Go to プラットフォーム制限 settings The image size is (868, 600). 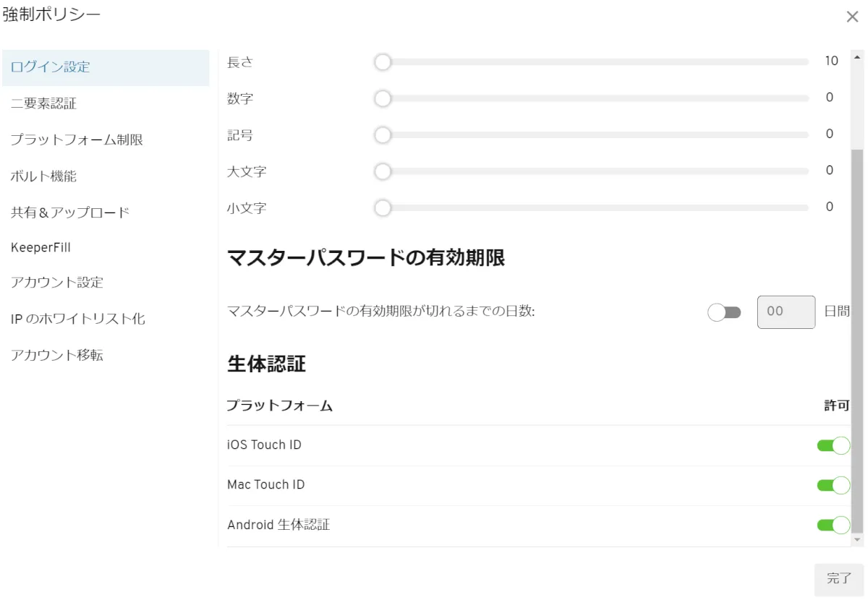tap(77, 140)
